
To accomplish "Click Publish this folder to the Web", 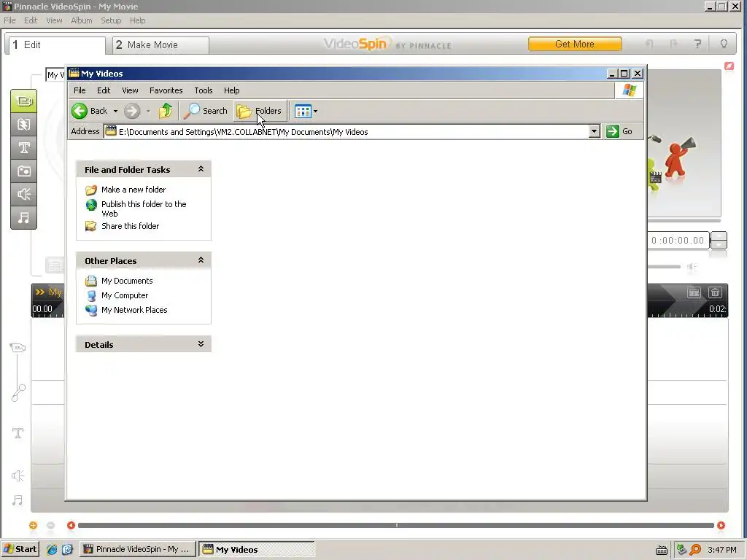I will [x=144, y=209].
